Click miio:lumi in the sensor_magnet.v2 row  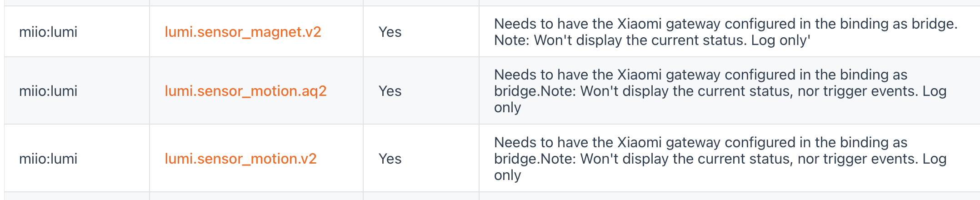(48, 32)
